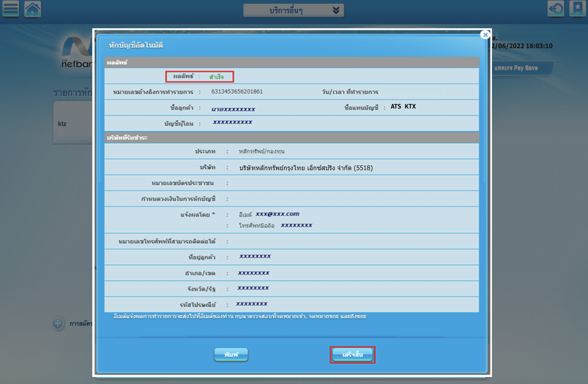Image resolution: width=588 pixels, height=384 pixels.
Task: Click the company name ending (5518)
Action: coord(306,168)
